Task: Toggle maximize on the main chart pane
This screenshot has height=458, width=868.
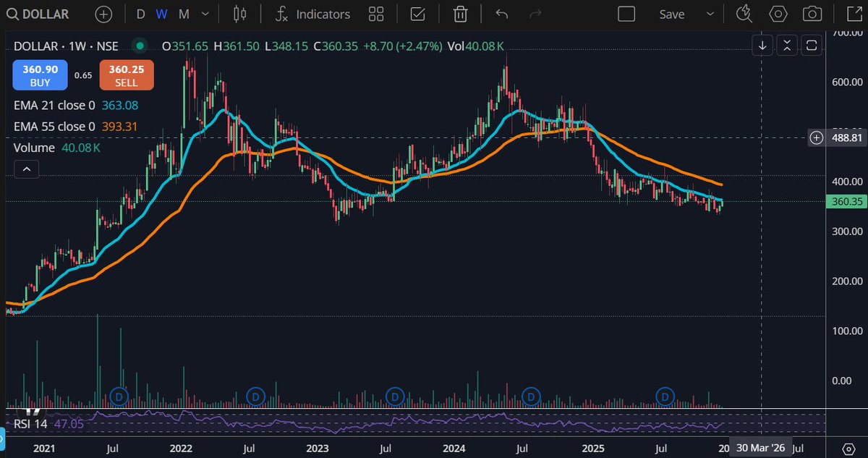Action: tap(812, 45)
